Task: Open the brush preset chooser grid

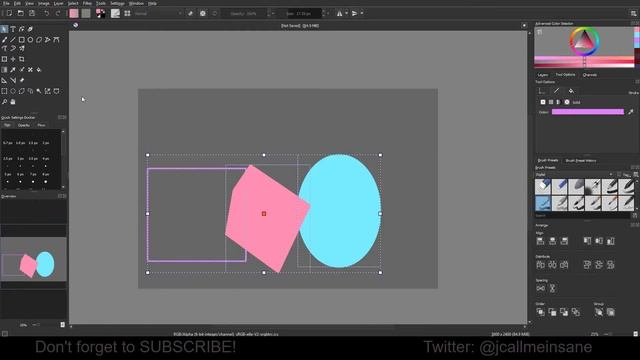Action: (x=127, y=13)
